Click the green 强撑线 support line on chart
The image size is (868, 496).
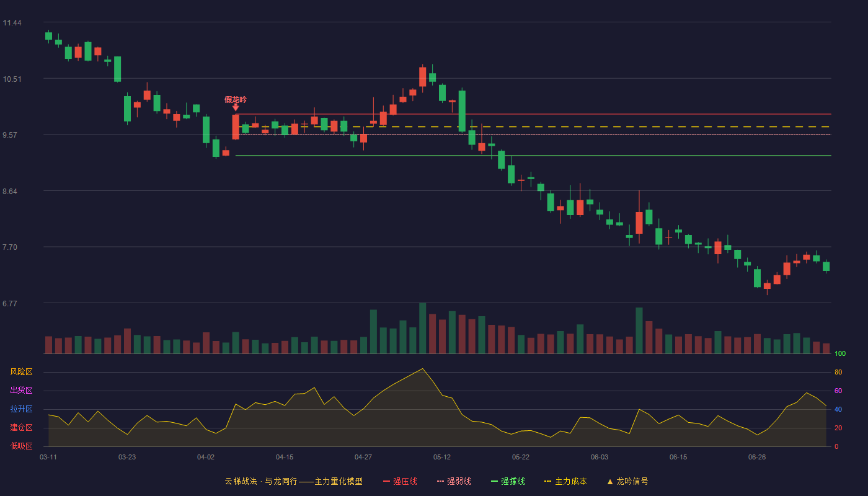[x=533, y=156]
